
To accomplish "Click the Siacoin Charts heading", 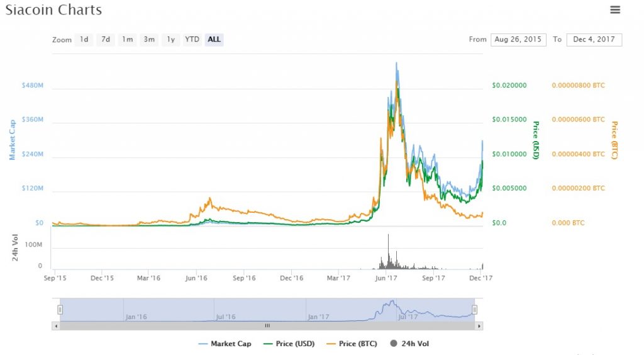I will pos(53,10).
